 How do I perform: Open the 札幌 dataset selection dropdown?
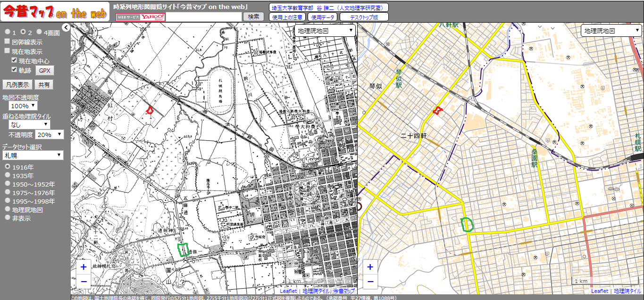(33, 155)
